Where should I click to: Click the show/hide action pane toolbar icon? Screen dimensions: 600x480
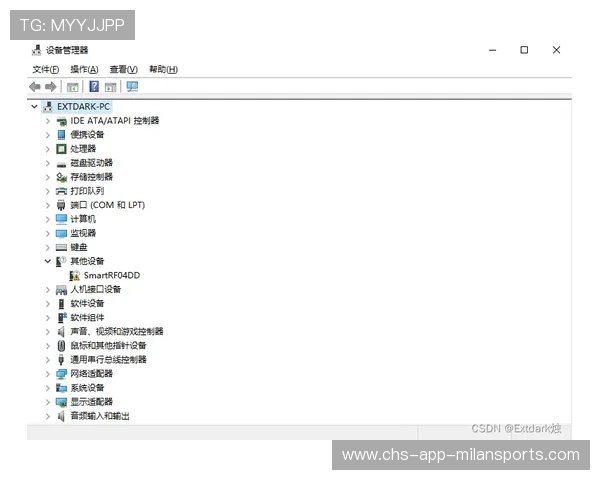[111, 87]
